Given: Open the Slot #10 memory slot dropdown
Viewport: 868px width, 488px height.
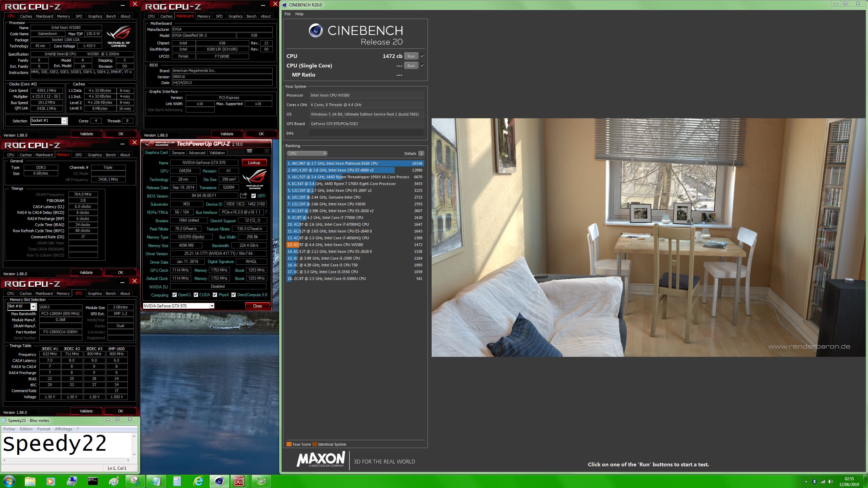Looking at the screenshot, I should [x=33, y=307].
